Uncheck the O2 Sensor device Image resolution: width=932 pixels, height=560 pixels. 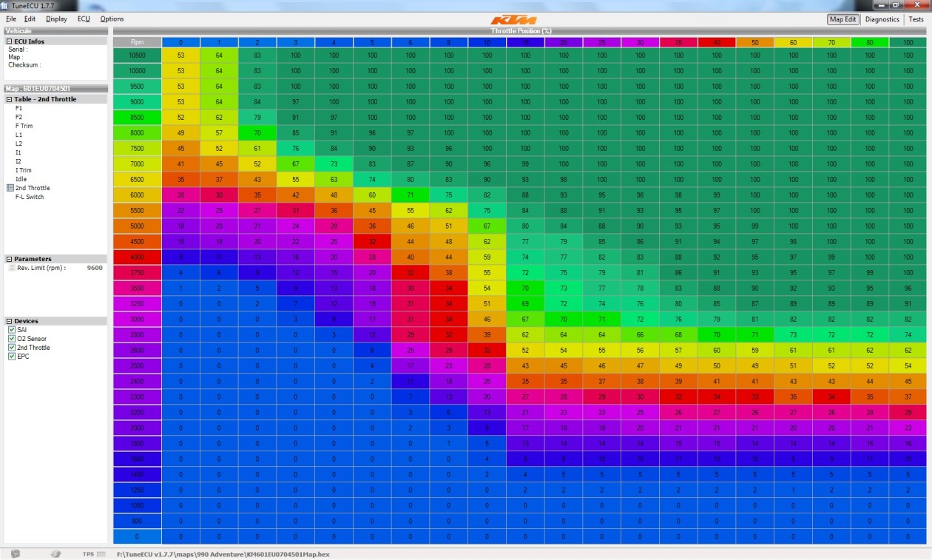(x=12, y=339)
